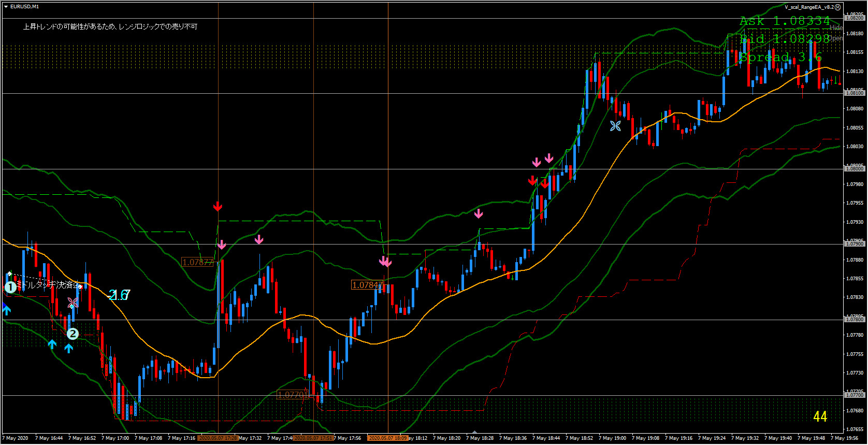Click the 1.07900 horizontal line price tag
Viewport: 868px width, 445px height.
pyautogui.click(x=855, y=244)
